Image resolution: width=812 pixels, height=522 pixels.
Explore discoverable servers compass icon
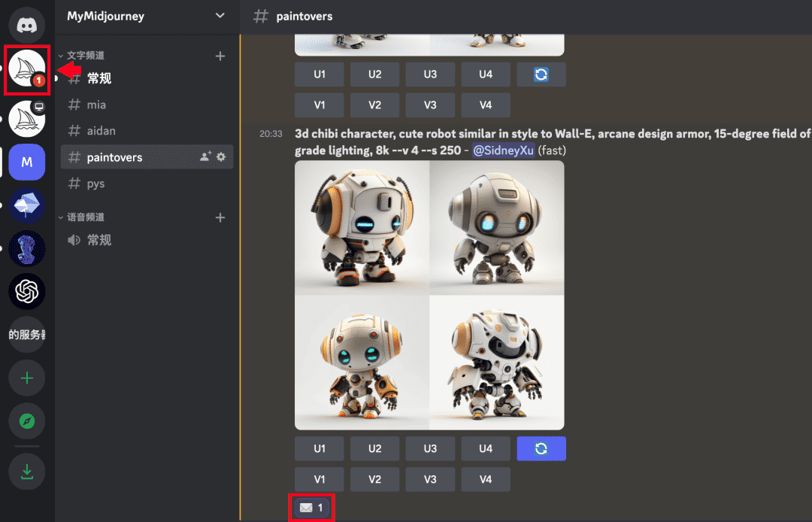click(27, 421)
